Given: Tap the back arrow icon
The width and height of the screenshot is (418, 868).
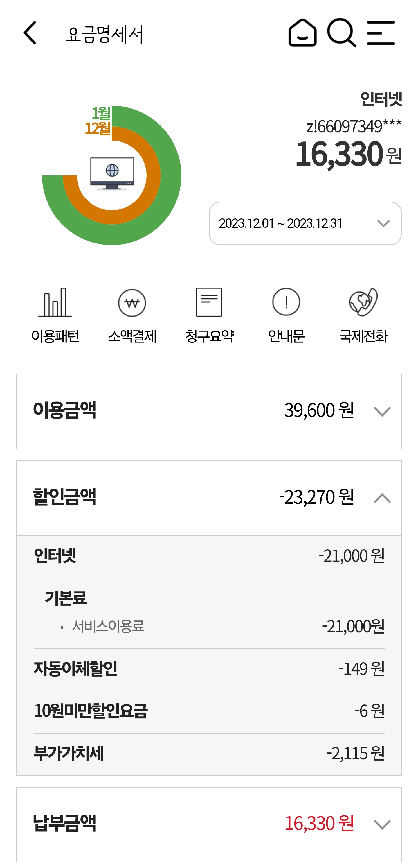Looking at the screenshot, I should coord(30,33).
